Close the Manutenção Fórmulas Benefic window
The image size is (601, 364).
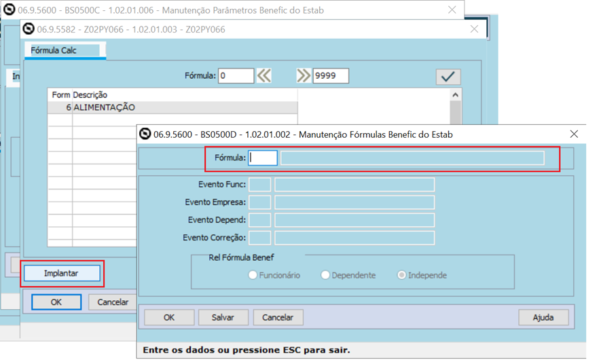tap(574, 134)
